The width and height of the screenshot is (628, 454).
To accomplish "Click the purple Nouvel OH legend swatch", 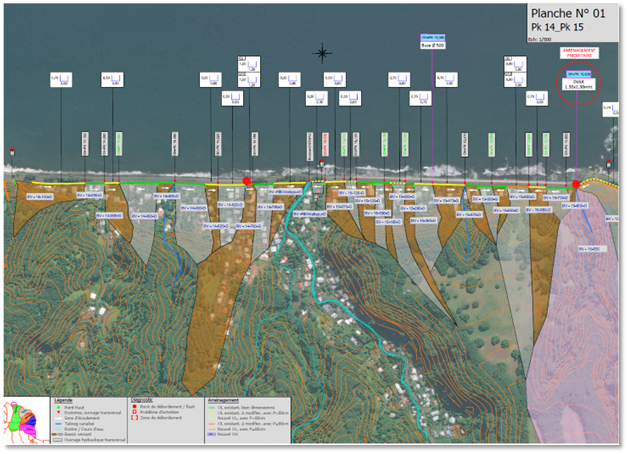I will click(x=211, y=434).
